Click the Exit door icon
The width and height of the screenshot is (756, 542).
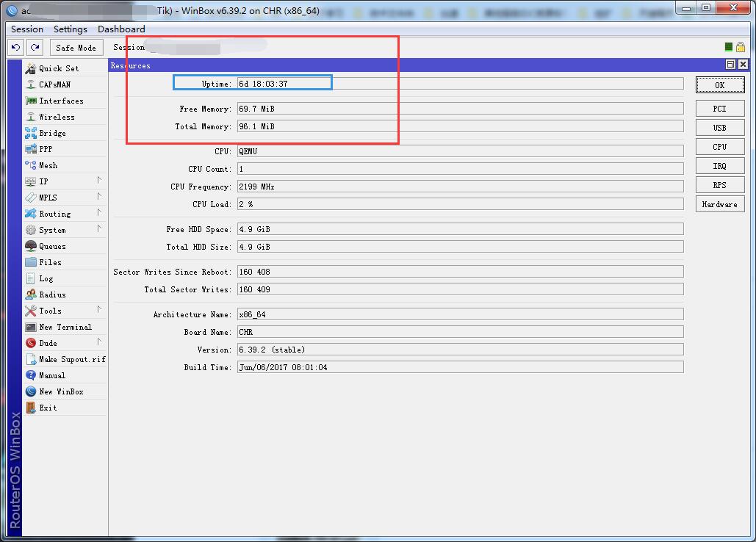(31, 408)
